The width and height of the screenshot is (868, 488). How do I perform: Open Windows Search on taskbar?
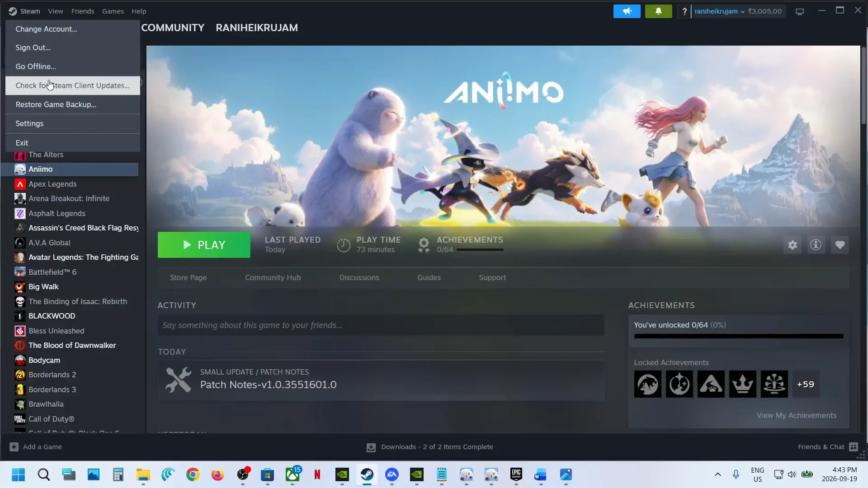tap(44, 475)
